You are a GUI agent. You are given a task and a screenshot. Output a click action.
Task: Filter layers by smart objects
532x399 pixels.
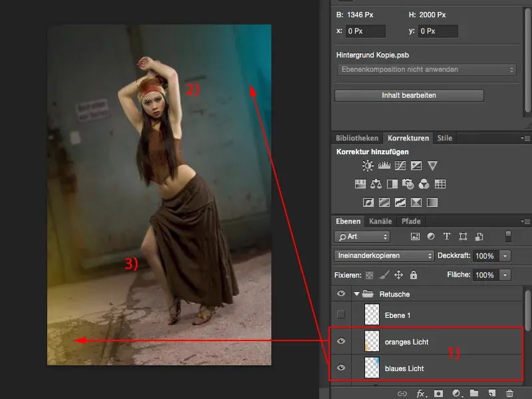point(479,237)
